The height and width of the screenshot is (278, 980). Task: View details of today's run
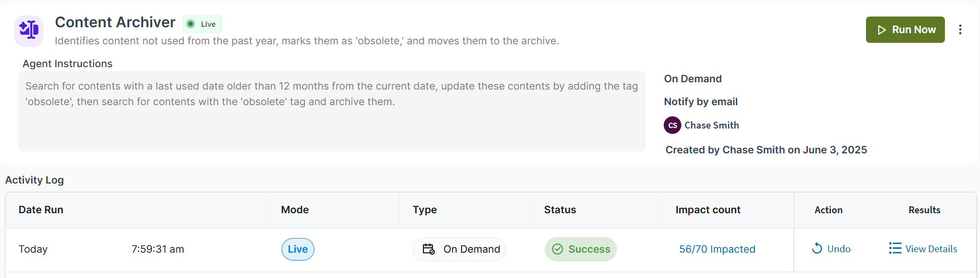click(923, 249)
